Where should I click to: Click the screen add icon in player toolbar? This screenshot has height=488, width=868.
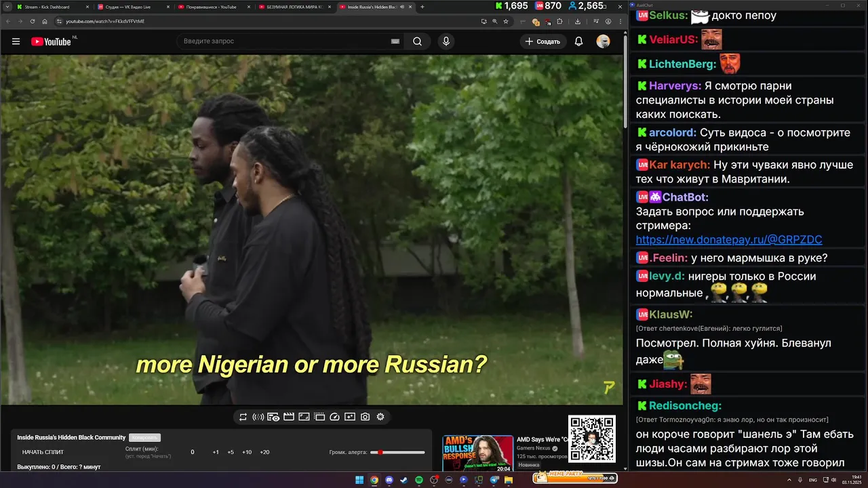[350, 417]
